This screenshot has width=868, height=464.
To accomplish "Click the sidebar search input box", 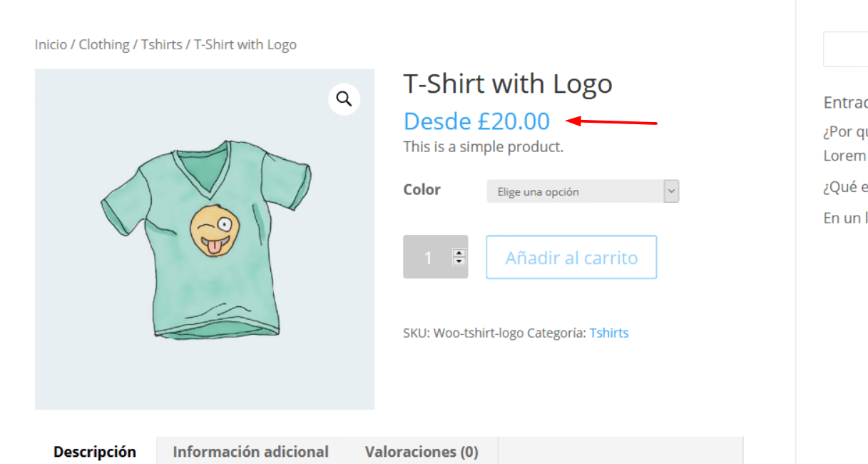I will pyautogui.click(x=846, y=49).
